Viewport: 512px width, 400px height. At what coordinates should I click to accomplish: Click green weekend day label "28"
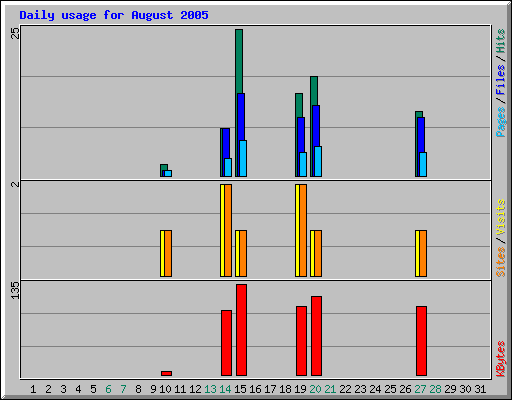click(435, 389)
